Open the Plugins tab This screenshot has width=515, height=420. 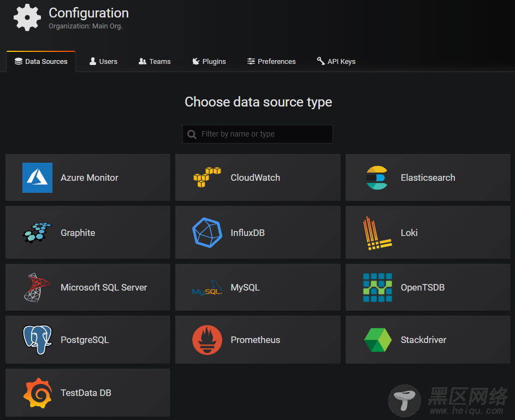[209, 61]
